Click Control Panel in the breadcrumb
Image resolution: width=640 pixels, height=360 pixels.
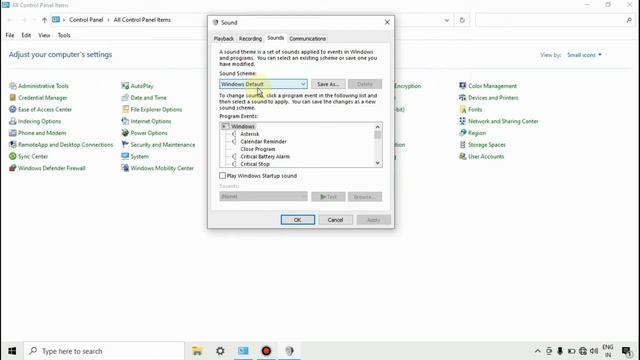(86, 20)
